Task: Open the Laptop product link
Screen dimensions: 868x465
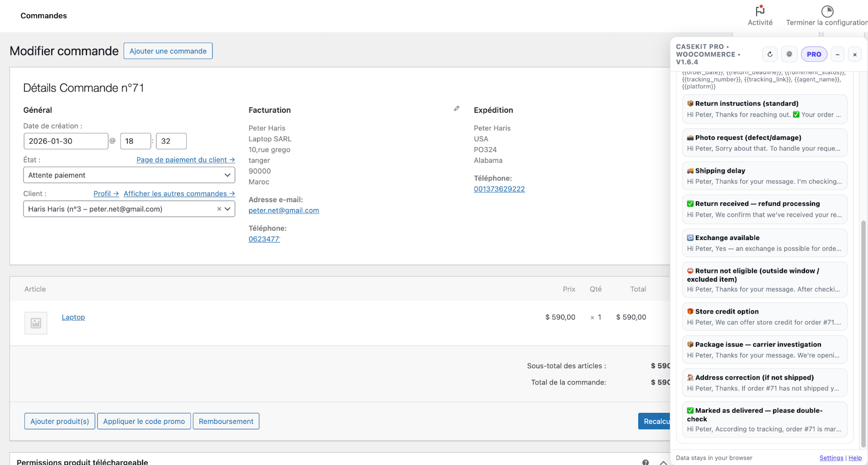Action: 73,317
